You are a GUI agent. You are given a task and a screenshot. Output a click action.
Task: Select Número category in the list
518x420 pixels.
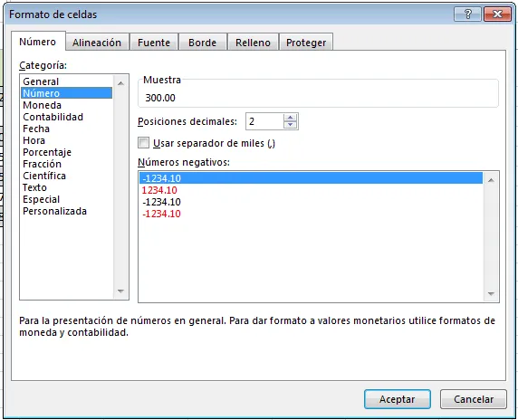pyautogui.click(x=66, y=93)
